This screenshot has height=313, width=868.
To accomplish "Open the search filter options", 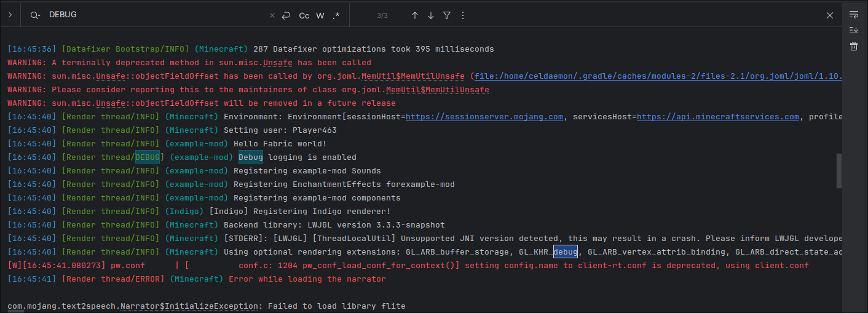I will click(x=447, y=15).
